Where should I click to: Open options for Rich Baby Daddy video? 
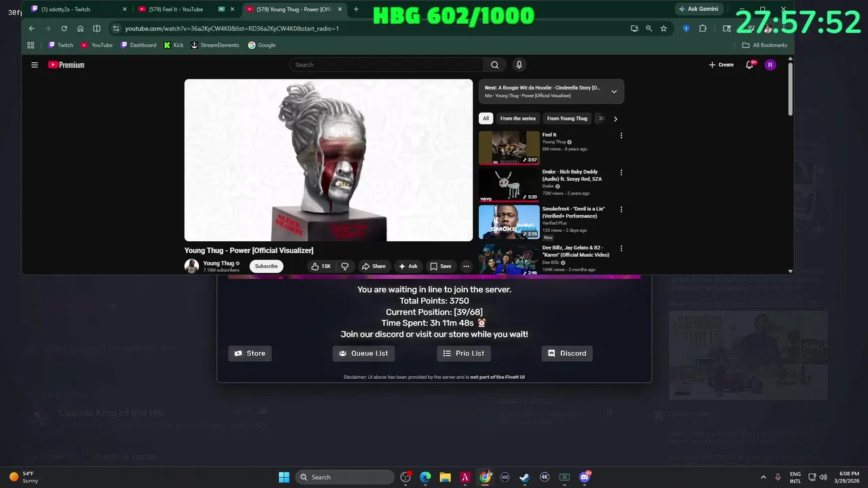[621, 173]
